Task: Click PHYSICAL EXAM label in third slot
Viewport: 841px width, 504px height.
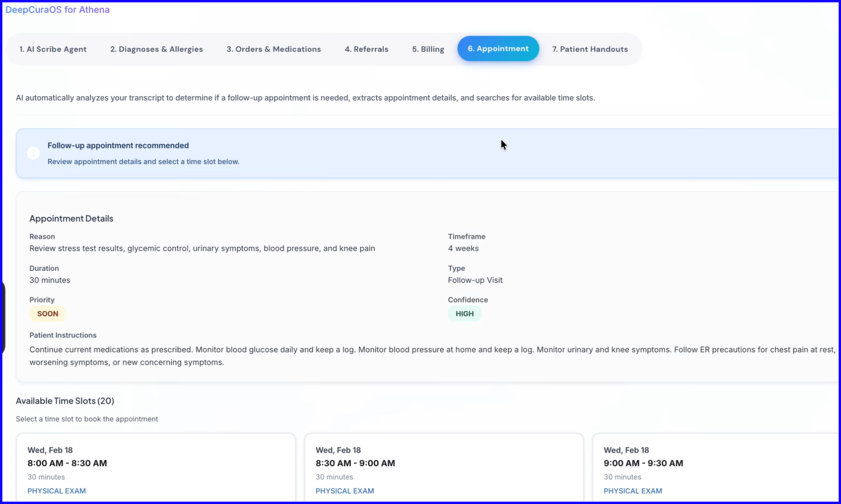Action: (x=633, y=491)
